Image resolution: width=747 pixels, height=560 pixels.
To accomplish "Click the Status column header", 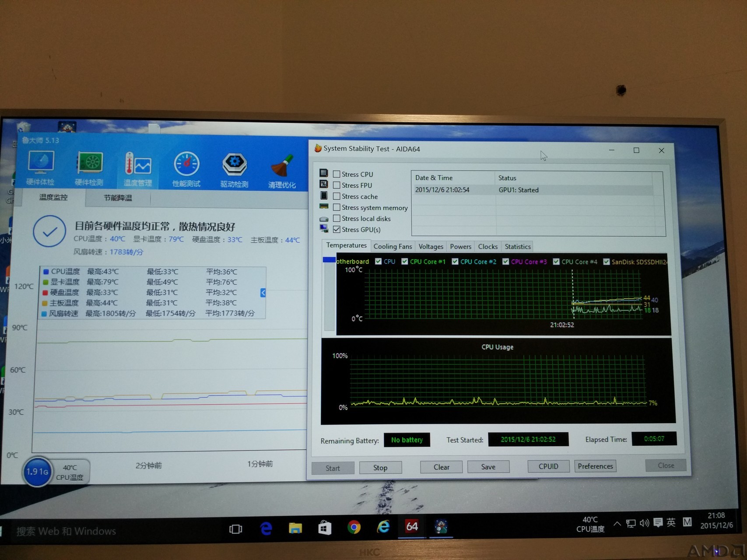I will pyautogui.click(x=573, y=178).
